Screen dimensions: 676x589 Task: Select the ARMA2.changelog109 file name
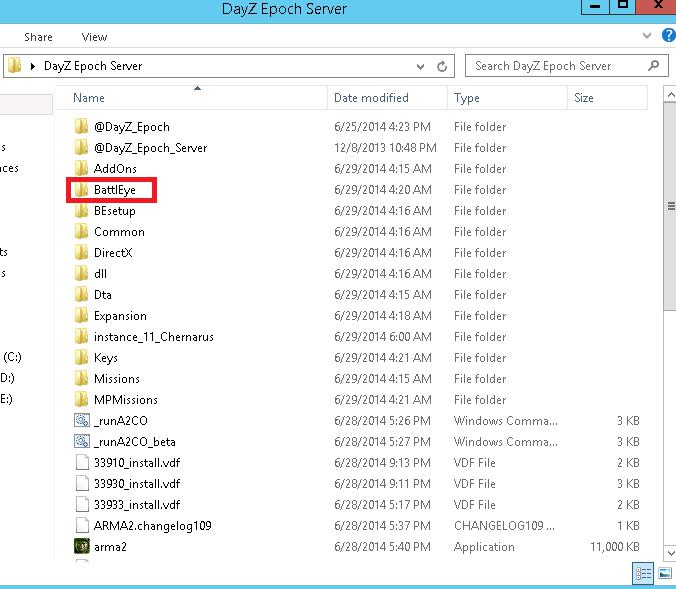click(x=153, y=526)
